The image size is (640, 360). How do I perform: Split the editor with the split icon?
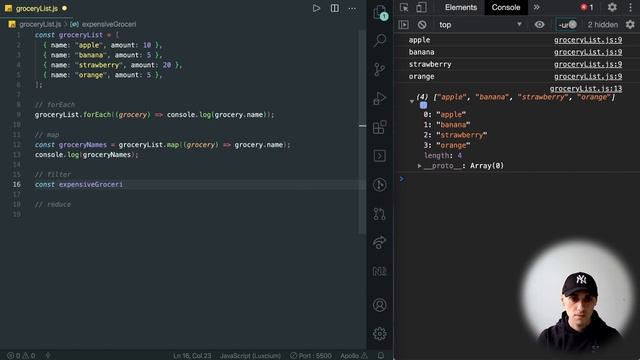point(334,8)
